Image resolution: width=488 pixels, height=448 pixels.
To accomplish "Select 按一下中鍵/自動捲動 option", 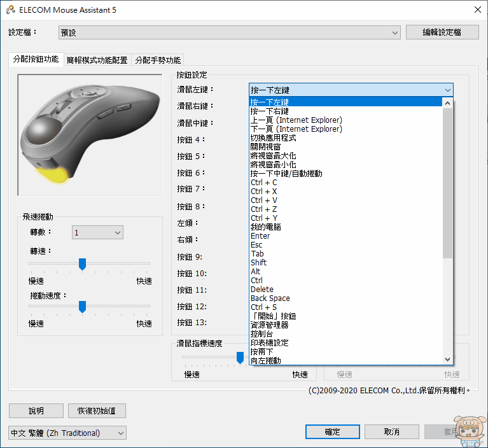I will [x=345, y=174].
